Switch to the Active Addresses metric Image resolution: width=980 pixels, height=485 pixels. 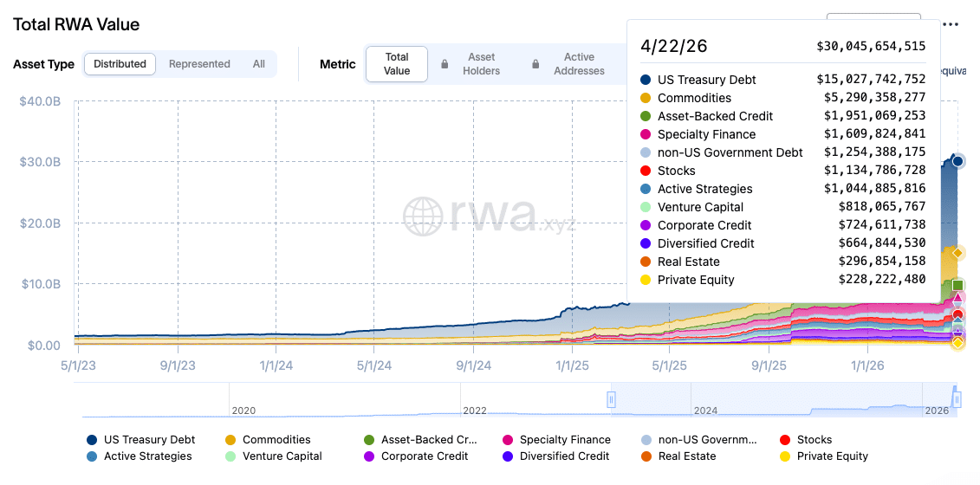click(579, 64)
